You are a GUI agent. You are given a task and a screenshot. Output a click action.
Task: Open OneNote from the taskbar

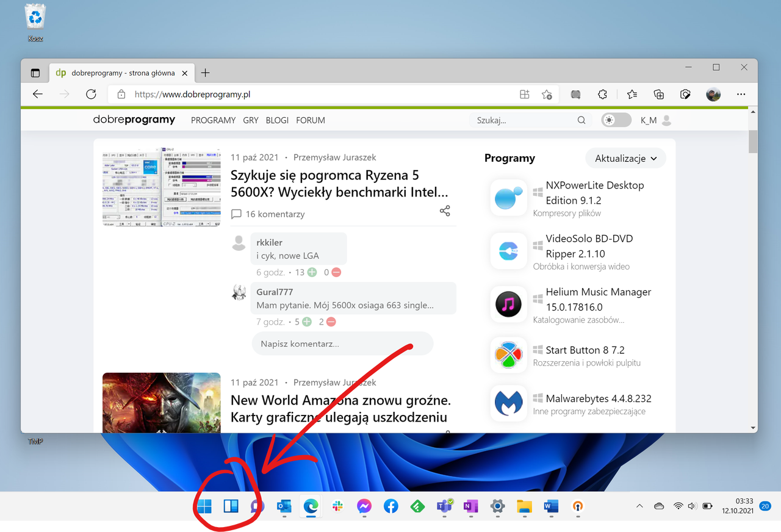point(470,506)
